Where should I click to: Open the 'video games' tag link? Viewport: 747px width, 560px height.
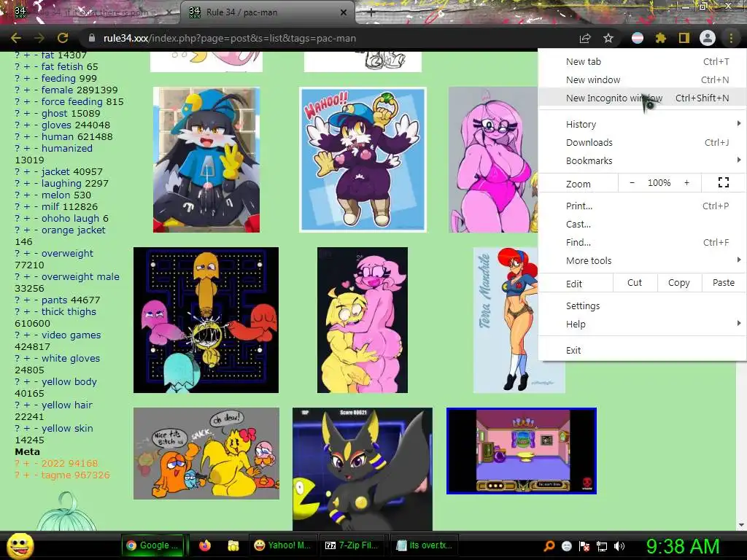[x=71, y=335]
